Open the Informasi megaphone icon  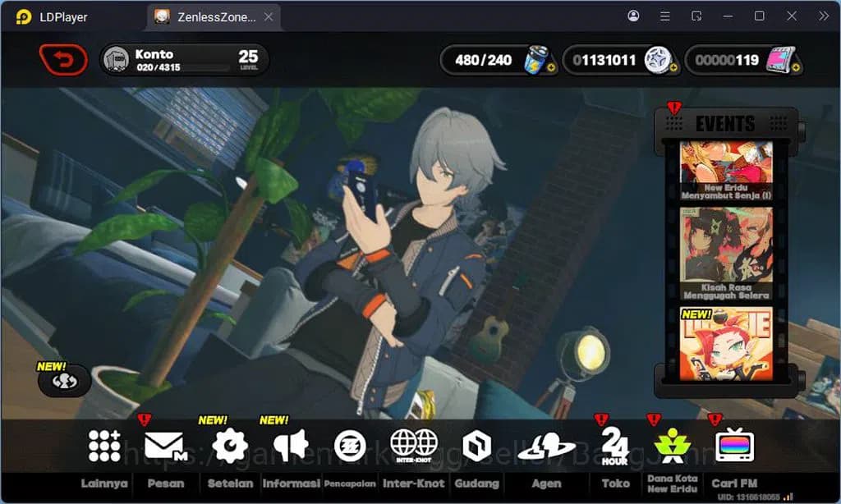pos(292,446)
